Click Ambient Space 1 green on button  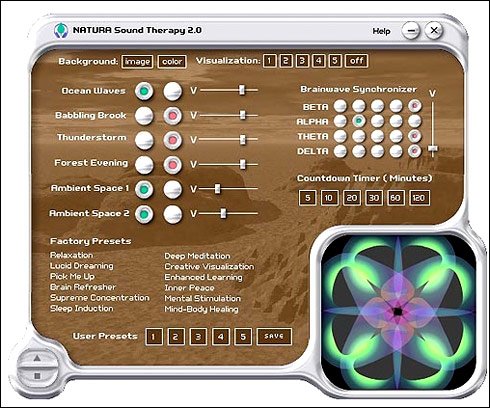coord(144,189)
